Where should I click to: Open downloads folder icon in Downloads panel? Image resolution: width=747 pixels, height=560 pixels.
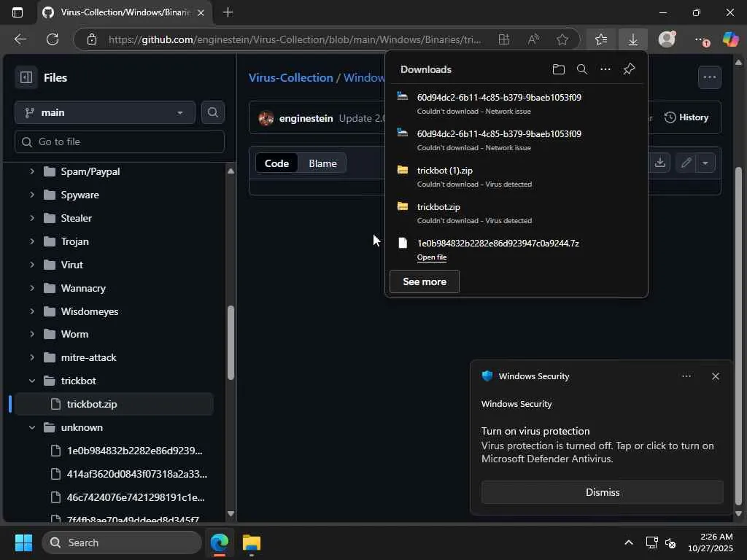558,69
